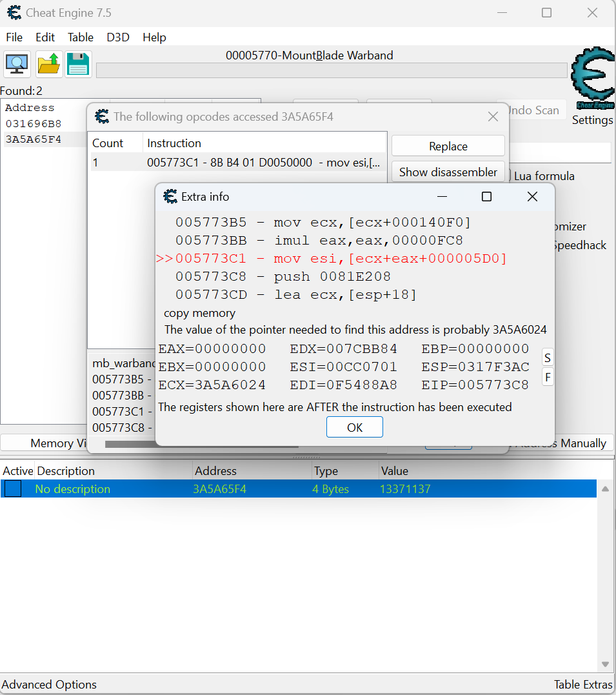The width and height of the screenshot is (616, 695).
Task: Select address 031696B8 in found list
Action: pyautogui.click(x=34, y=124)
